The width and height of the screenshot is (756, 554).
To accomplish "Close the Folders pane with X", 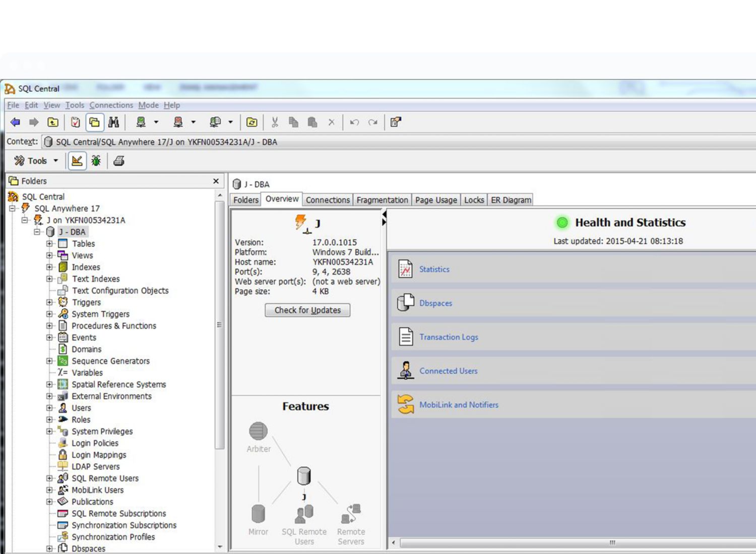I will pos(216,181).
